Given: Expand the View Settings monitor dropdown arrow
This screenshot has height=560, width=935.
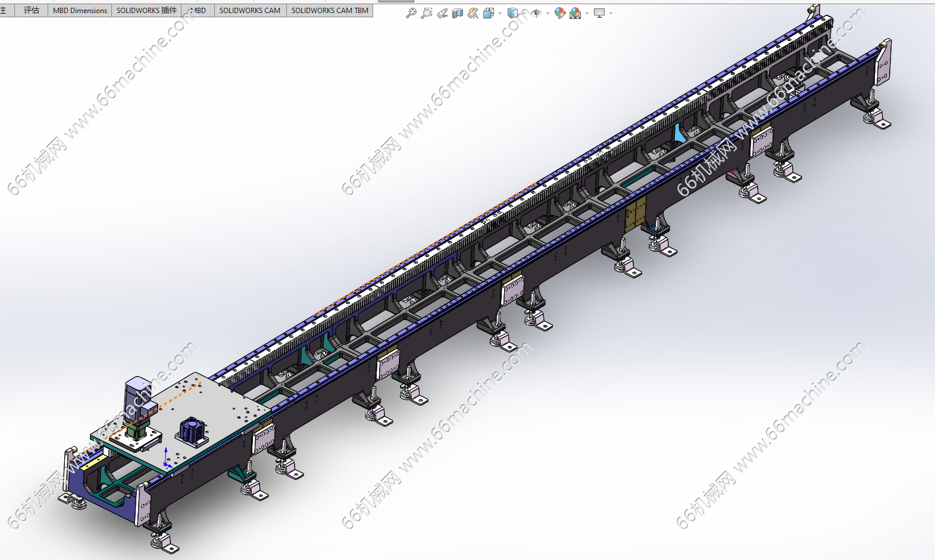Looking at the screenshot, I should point(611,13).
